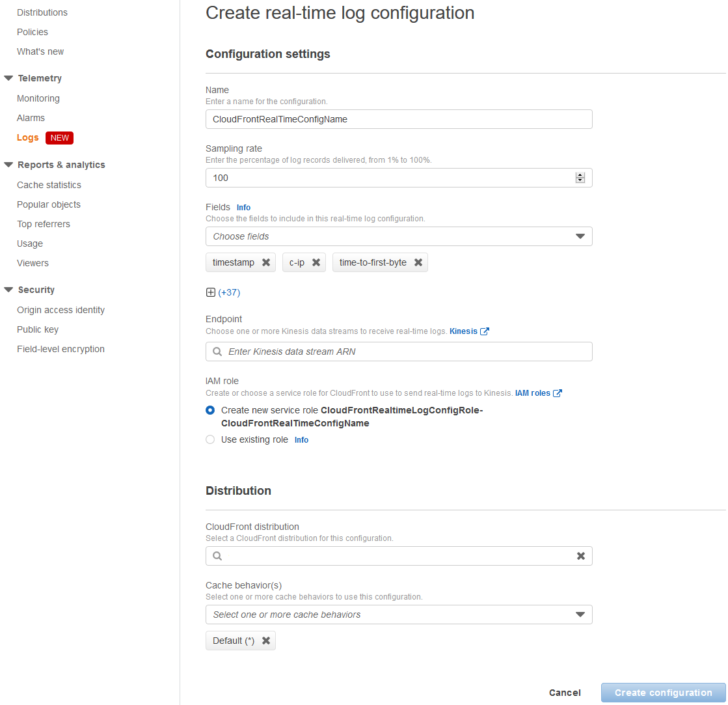Open the cache behaviors dropdown
The image size is (728, 705).
tap(399, 615)
